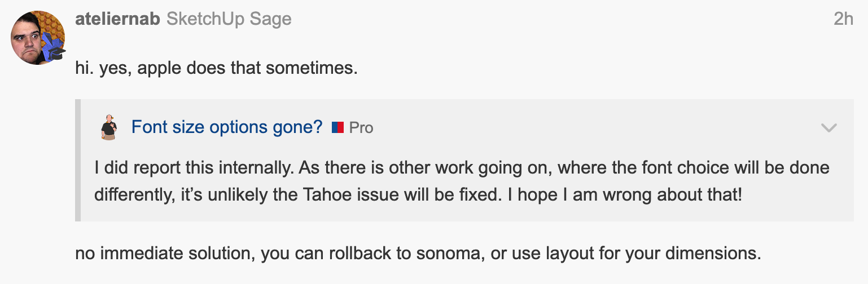Click the quote's line mentioning the Tahoe issue

tap(418, 194)
